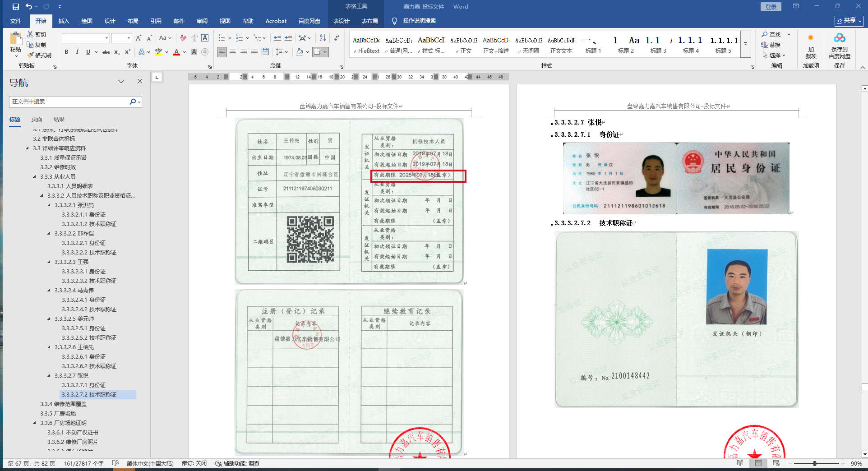Apply paragraph shading paint bucket
868x471 pixels.
(300, 52)
